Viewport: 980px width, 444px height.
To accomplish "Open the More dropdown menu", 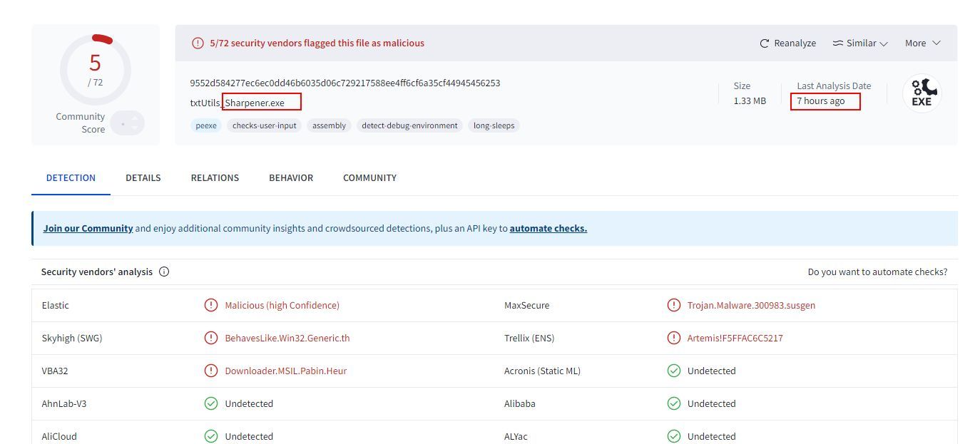I will point(922,43).
